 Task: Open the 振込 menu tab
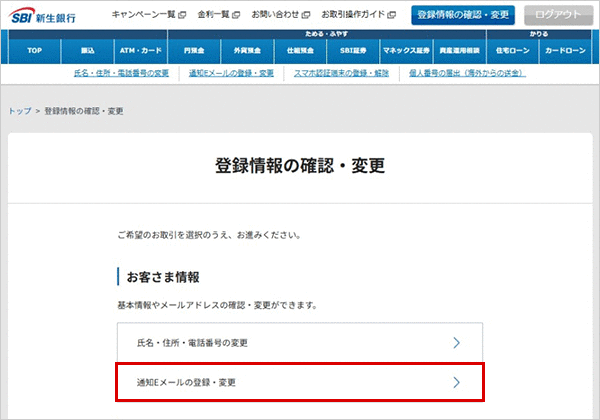[88, 50]
